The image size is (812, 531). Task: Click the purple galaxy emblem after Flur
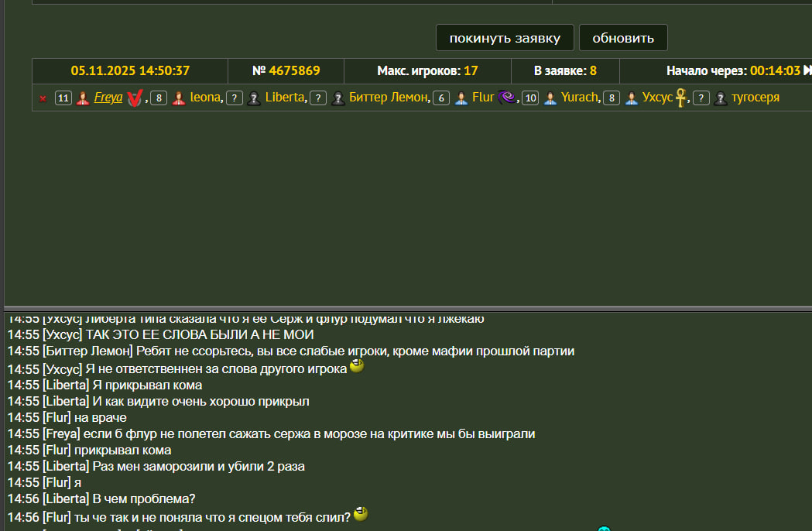(x=506, y=97)
